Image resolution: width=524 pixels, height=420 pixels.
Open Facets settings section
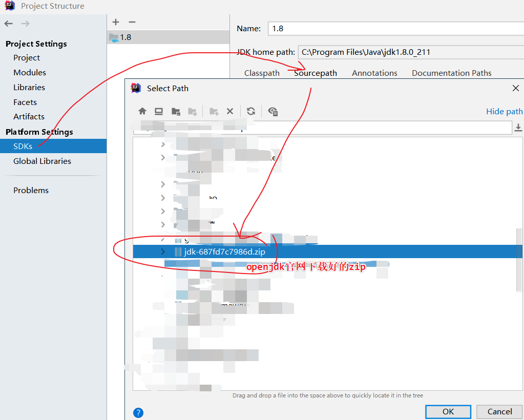(x=25, y=102)
